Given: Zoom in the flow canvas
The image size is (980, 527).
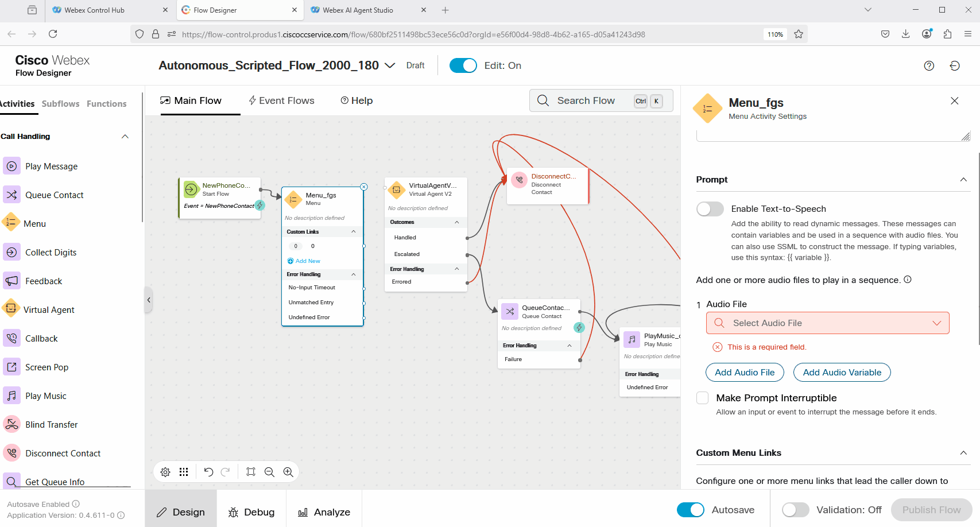Looking at the screenshot, I should pos(288,472).
